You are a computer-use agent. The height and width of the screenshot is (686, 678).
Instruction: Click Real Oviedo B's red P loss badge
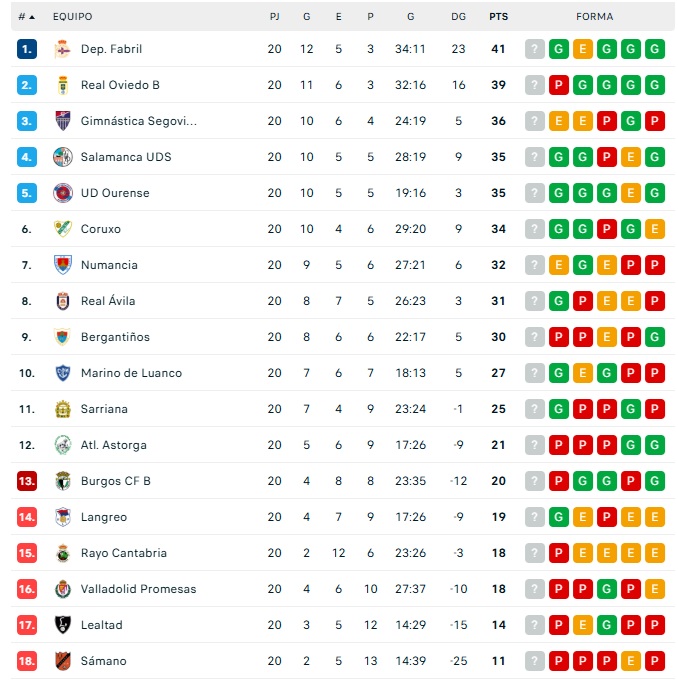[x=559, y=85]
